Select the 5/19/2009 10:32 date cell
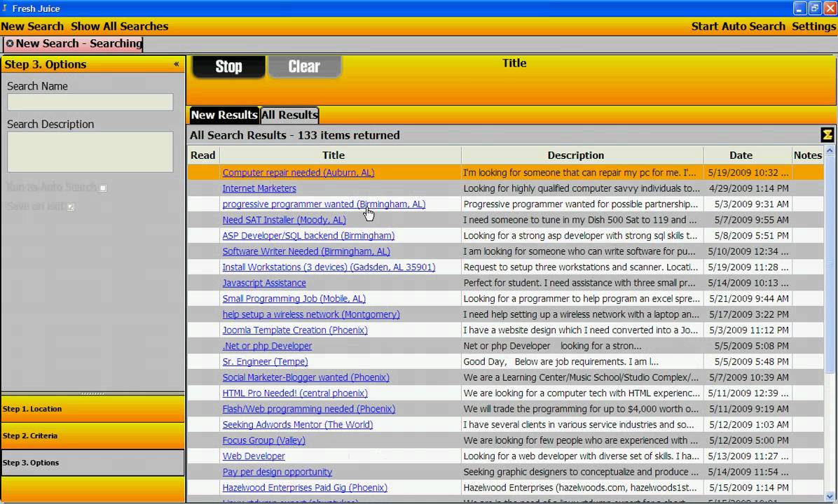The image size is (838, 504). 748,172
